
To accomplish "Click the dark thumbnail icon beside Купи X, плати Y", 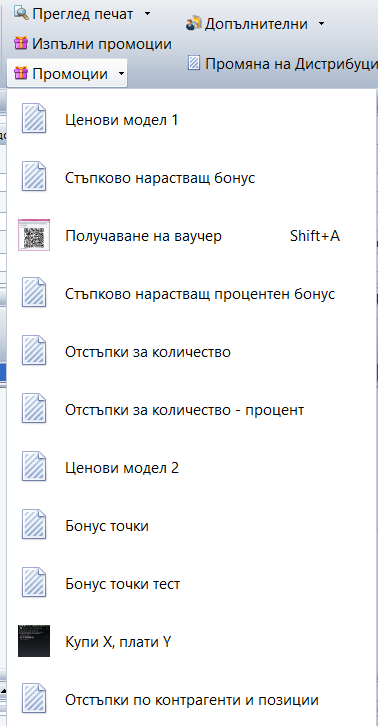I will tap(34, 641).
